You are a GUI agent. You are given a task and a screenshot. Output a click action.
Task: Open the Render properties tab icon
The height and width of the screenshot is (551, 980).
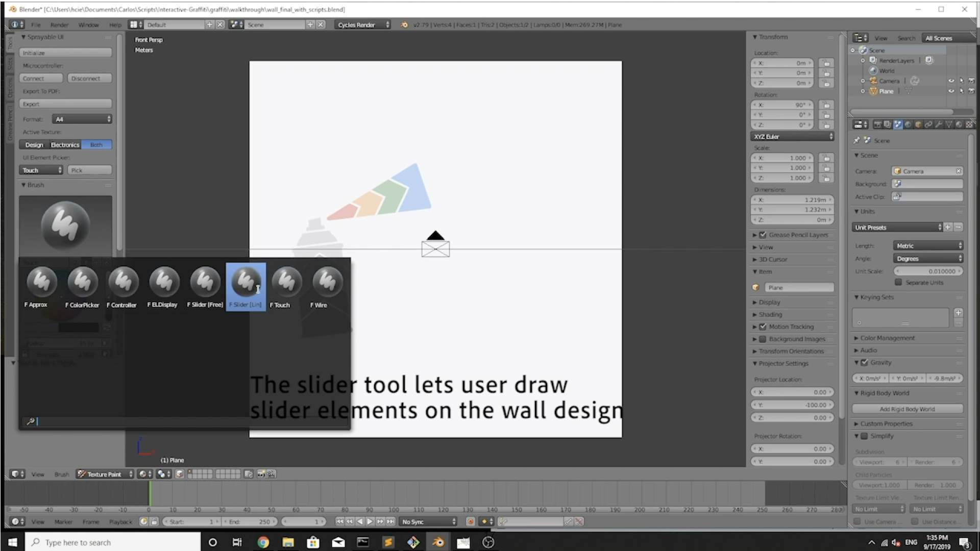[x=878, y=124]
